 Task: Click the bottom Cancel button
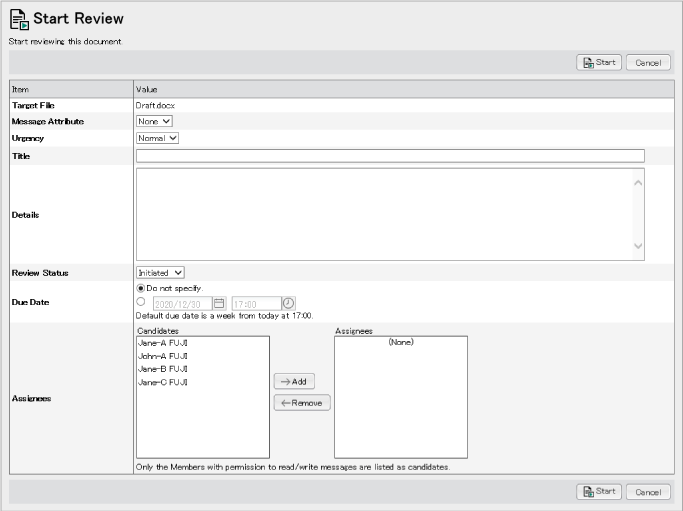click(648, 491)
